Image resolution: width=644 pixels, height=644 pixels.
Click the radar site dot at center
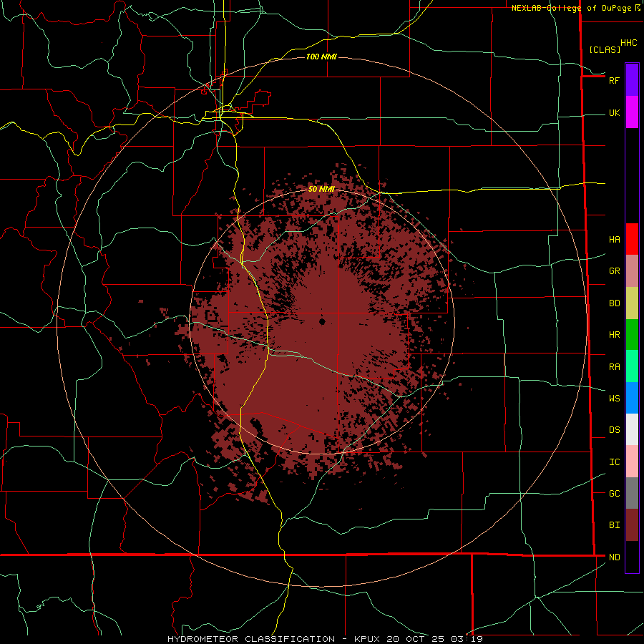point(322,321)
